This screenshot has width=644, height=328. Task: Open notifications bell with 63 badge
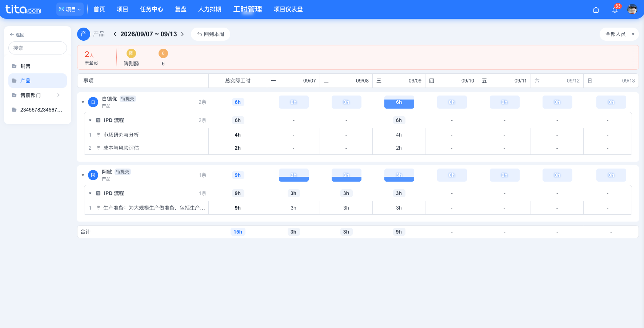615,10
